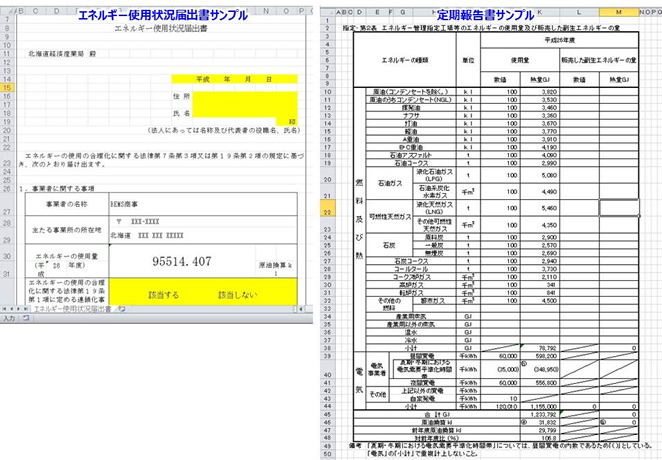Select row header 15 in left sheet
The width and height of the screenshot is (662, 460).
[7, 87]
